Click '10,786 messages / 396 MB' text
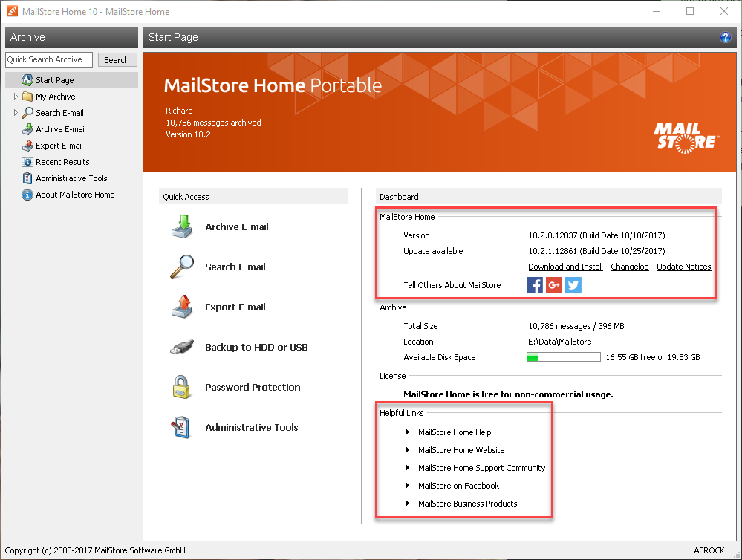 click(x=576, y=326)
